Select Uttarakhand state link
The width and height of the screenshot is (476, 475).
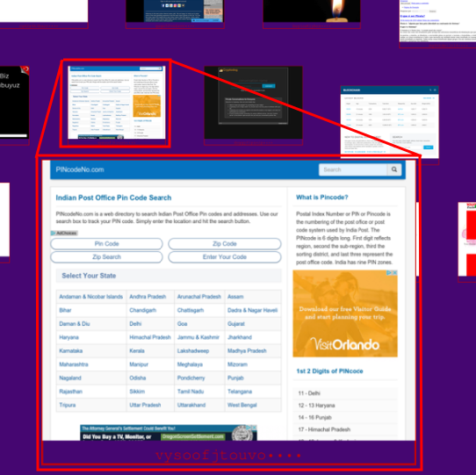click(x=191, y=405)
